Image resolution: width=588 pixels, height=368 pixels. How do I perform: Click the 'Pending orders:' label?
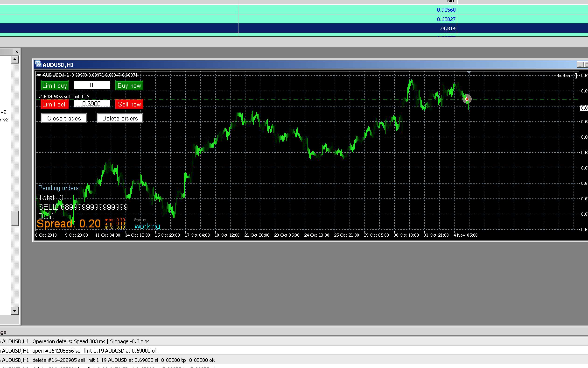click(x=59, y=188)
